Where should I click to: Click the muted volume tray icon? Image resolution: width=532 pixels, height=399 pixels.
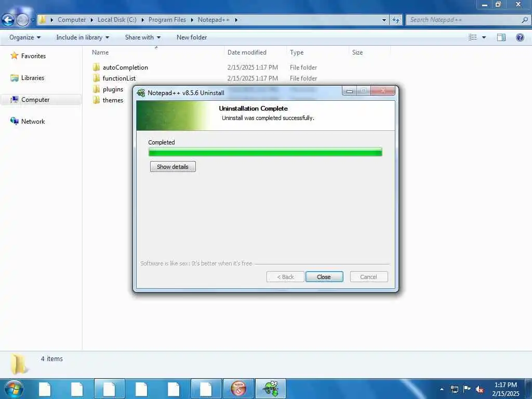[x=480, y=390]
